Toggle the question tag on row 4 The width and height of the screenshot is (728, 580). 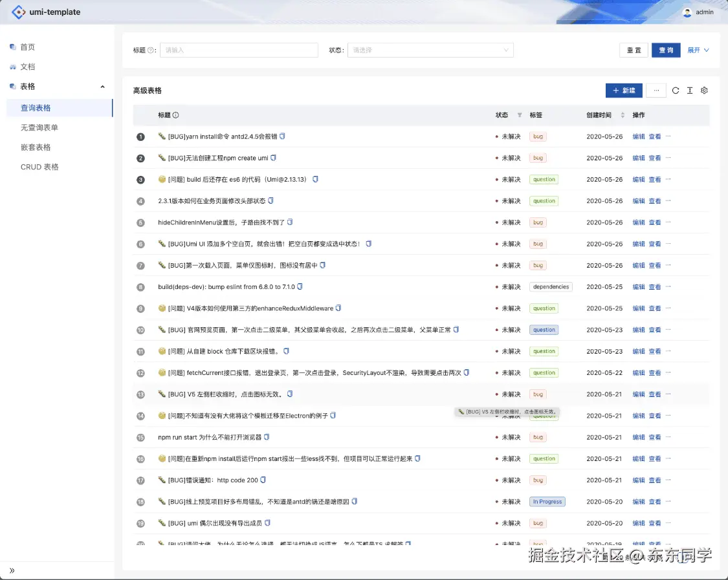tap(544, 200)
